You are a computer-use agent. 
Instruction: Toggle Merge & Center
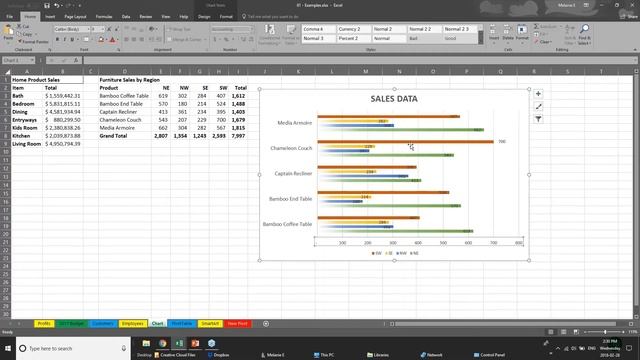[x=184, y=40]
